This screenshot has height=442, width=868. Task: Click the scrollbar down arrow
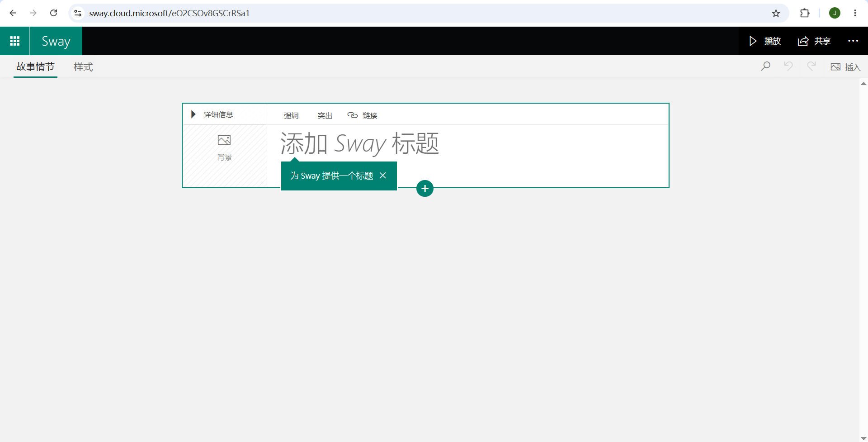863,438
